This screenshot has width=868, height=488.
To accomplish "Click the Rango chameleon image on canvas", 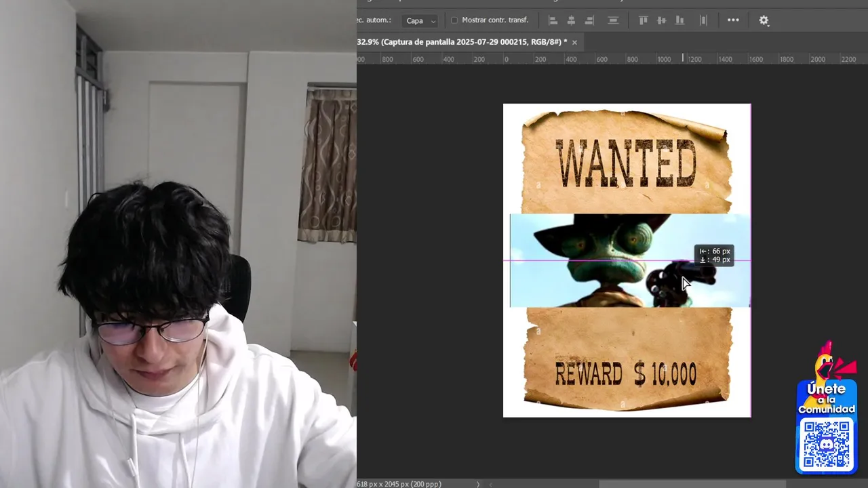I will [x=630, y=261].
